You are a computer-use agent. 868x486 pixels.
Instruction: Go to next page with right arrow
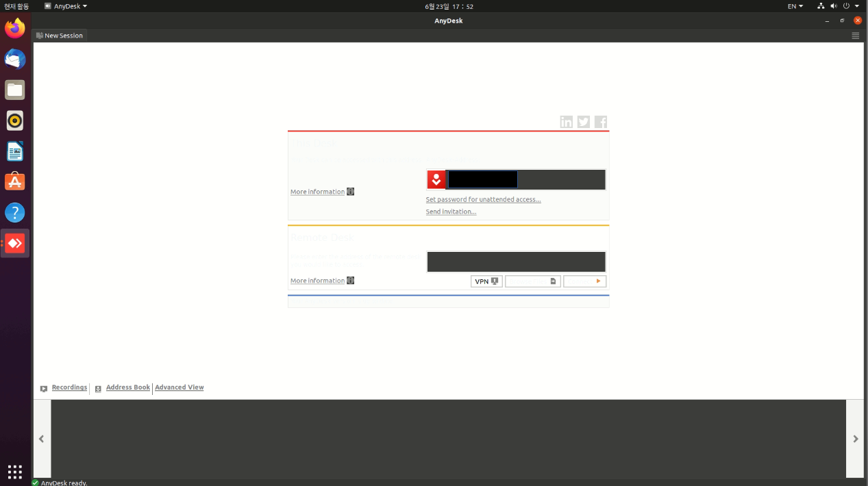[855, 439]
